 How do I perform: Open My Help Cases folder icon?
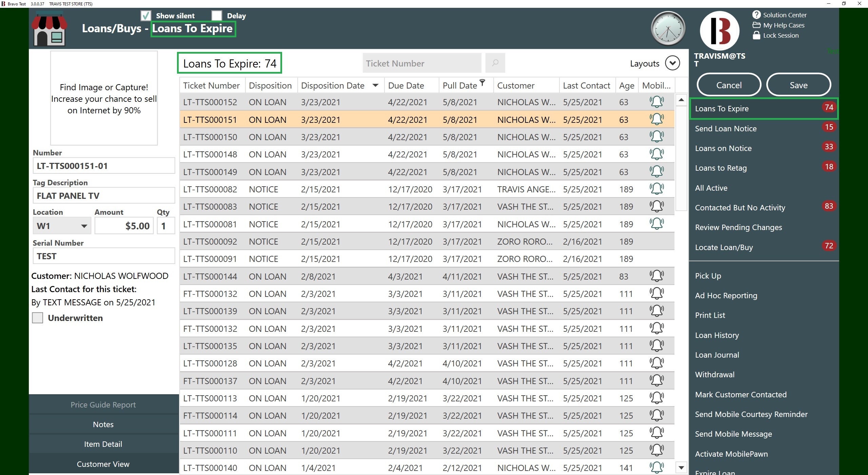tap(756, 25)
